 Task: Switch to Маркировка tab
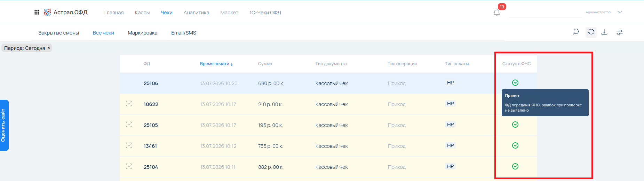coord(142,33)
